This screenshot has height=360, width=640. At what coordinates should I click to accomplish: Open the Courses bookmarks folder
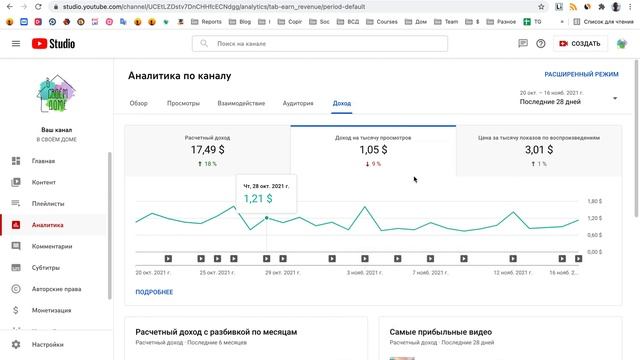(x=382, y=22)
